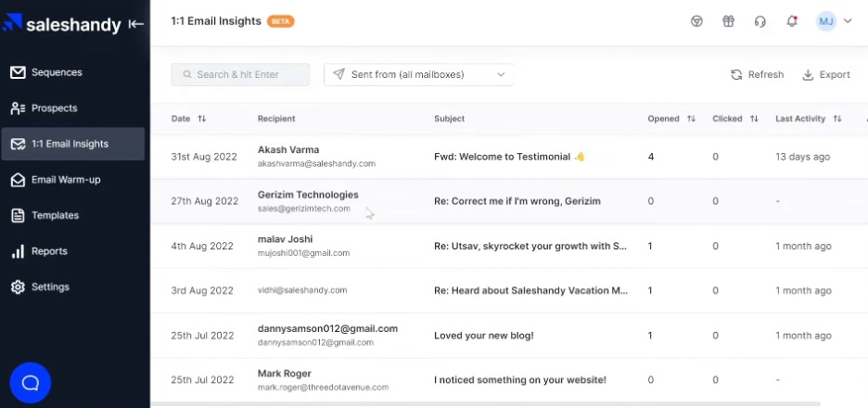Open subject Re: Utsav, skyrocket your growth
Image resolution: width=868 pixels, height=408 pixels.
point(530,247)
